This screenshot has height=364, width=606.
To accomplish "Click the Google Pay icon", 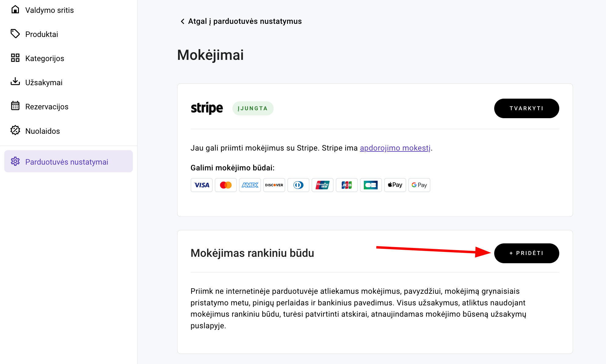I will pos(419,185).
